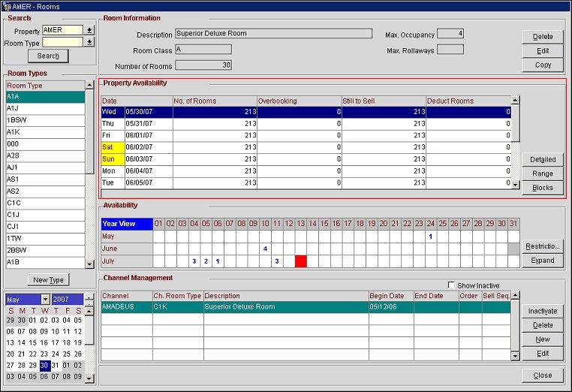Expand the availability year view
The width and height of the screenshot is (572, 392).
click(x=543, y=261)
